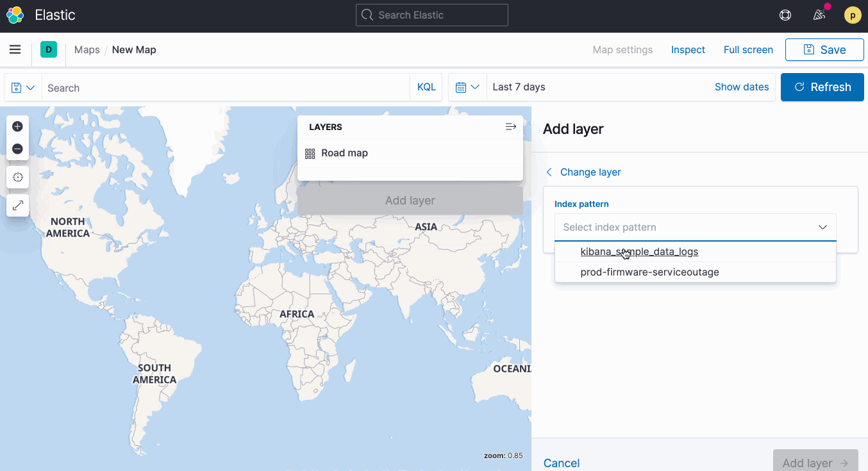
Task: Click the New Map breadcrumb text
Action: point(134,49)
